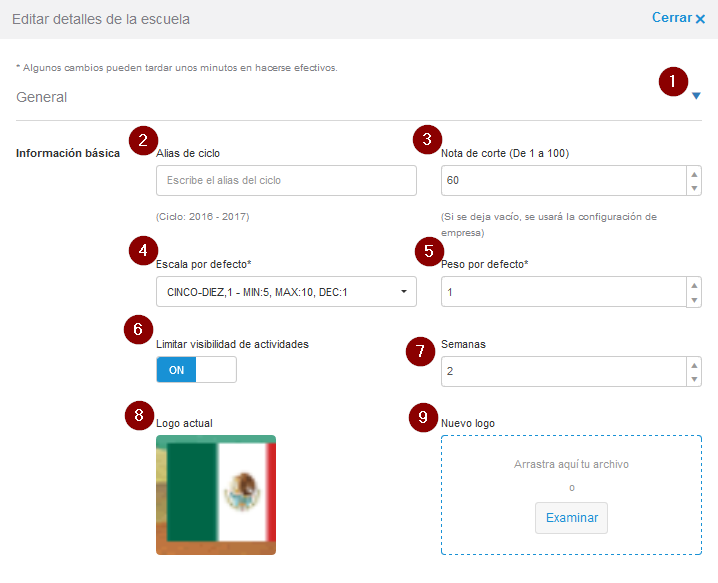
Task: Click the number 2 marker beside Alias de ciclo
Action: pos(145,139)
